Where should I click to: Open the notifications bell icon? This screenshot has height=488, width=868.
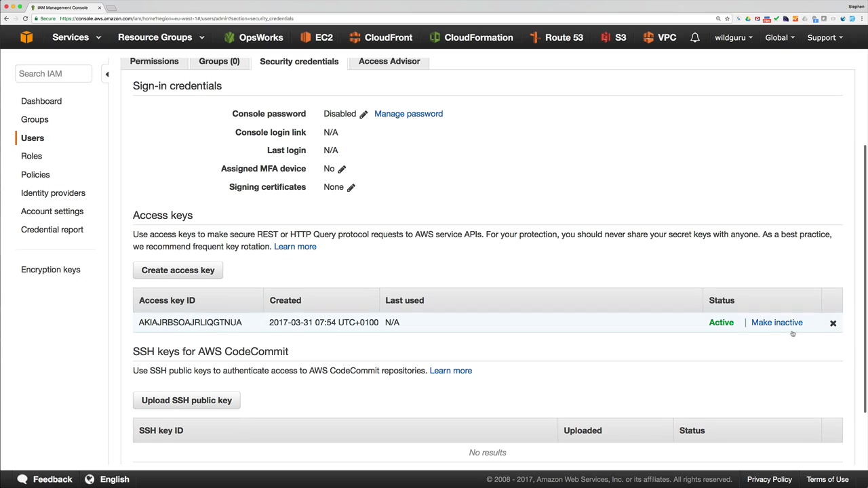coord(695,37)
